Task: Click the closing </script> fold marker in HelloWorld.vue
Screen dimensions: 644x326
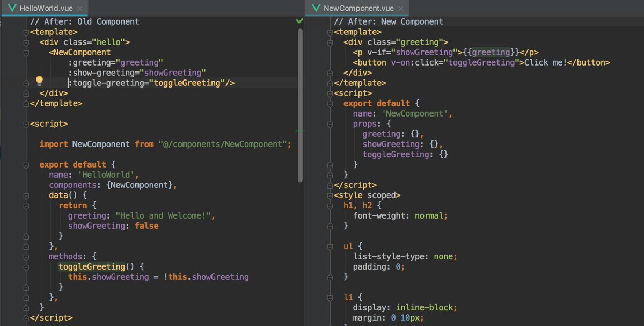Action: [25, 318]
